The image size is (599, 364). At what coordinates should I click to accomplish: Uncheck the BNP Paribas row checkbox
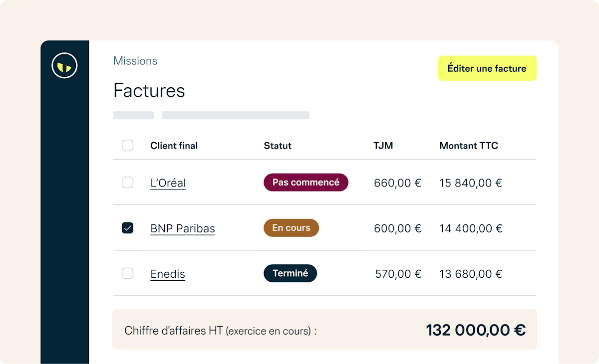128,228
